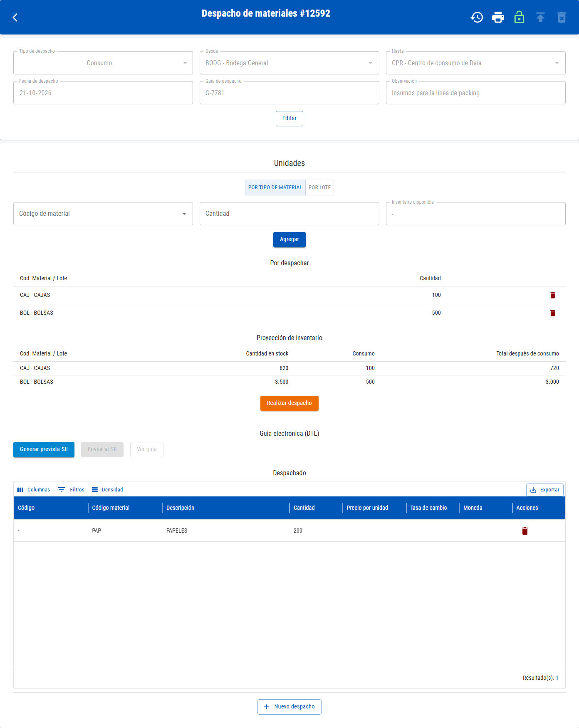Click Realizar despacho button
This screenshot has width=579, height=728.
tap(289, 403)
